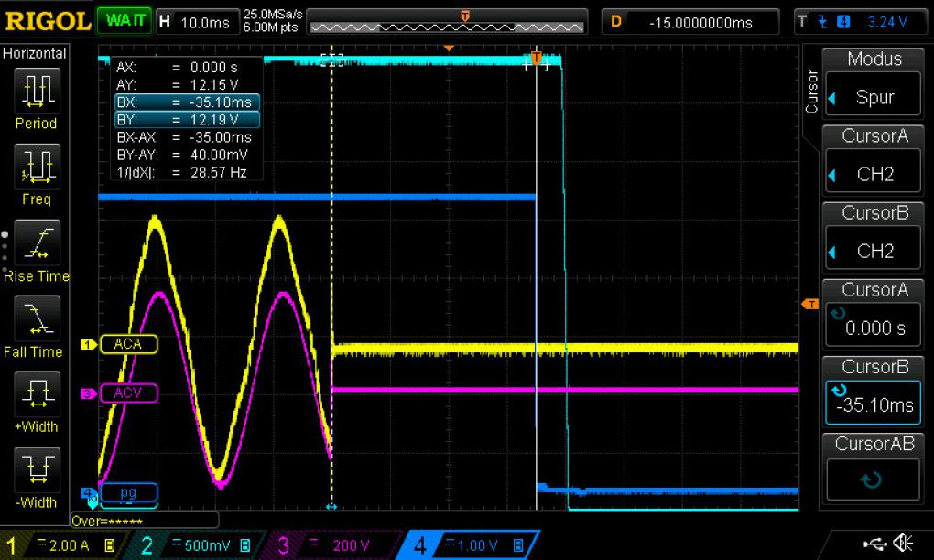This screenshot has height=560, width=934.
Task: Toggle channel 3 200 V indicator
Action: click(332, 545)
